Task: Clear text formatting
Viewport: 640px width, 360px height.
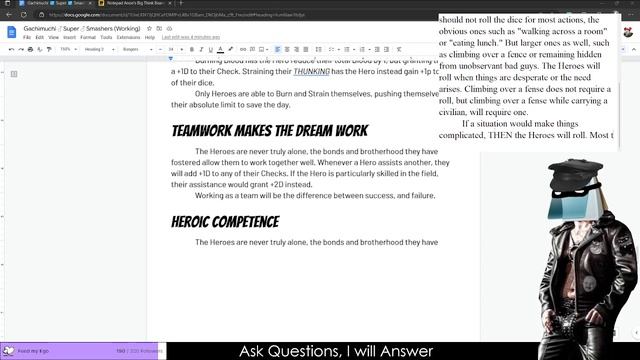Action: click(399, 49)
